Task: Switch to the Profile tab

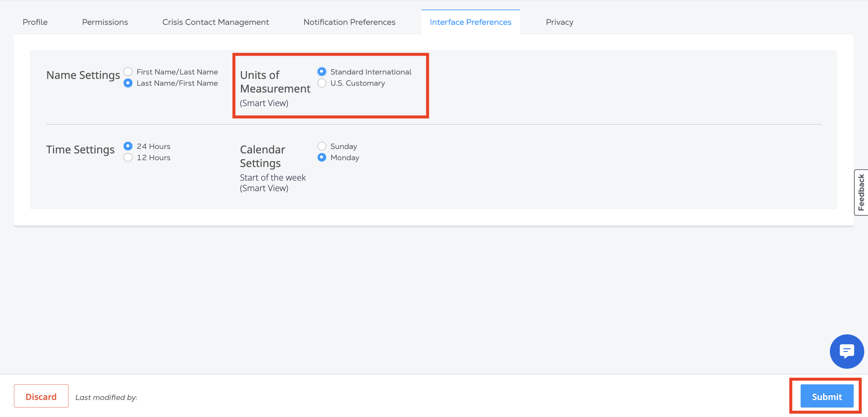Action: click(35, 22)
